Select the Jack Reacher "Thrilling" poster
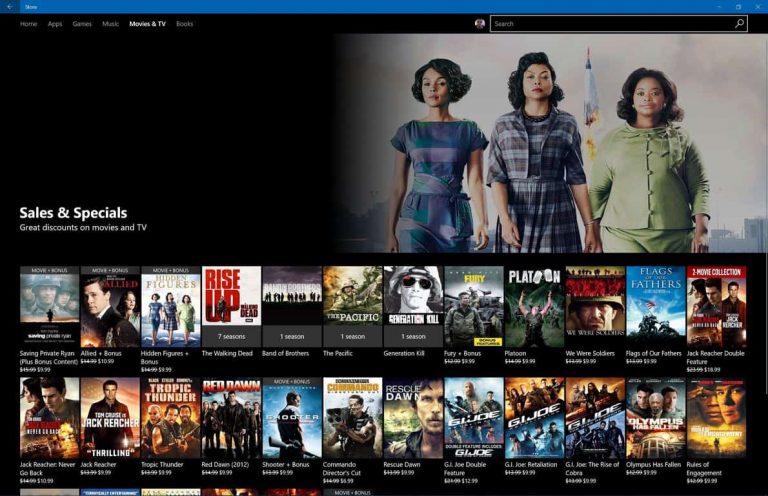 (x=110, y=418)
